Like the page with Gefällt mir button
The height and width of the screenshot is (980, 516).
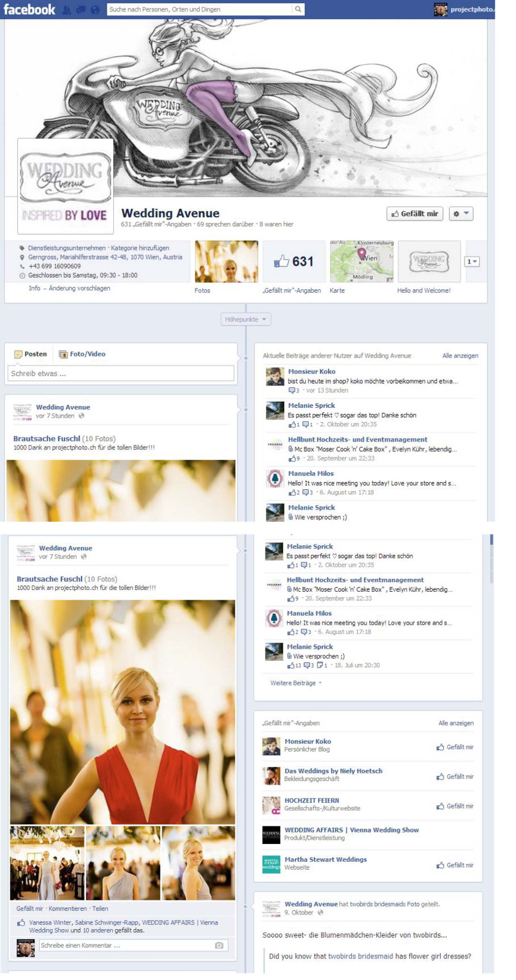click(x=415, y=214)
